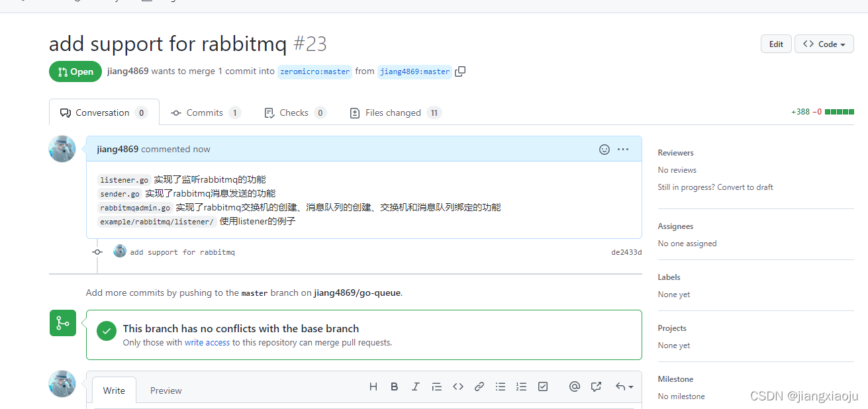Click 'No milestone' text
868x409 pixels.
pos(681,396)
